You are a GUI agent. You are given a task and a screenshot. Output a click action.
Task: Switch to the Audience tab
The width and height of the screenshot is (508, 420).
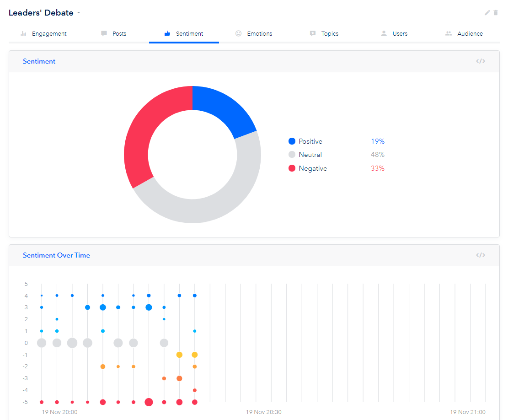[464, 34]
